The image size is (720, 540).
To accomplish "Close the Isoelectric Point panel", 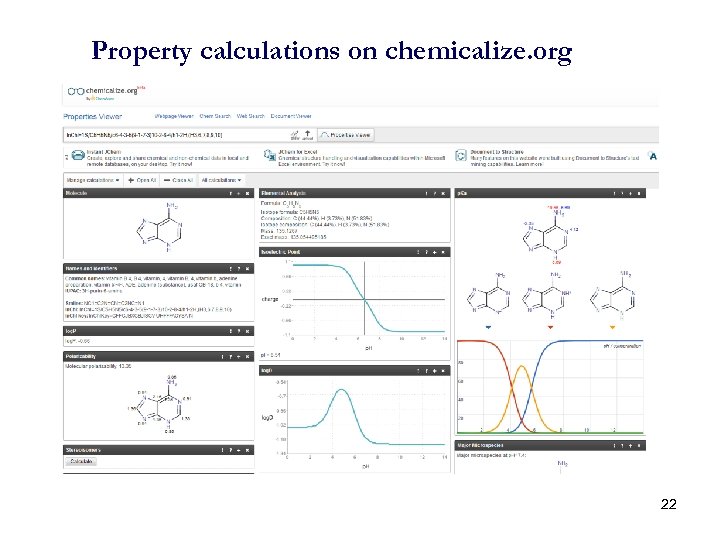I will point(443,252).
